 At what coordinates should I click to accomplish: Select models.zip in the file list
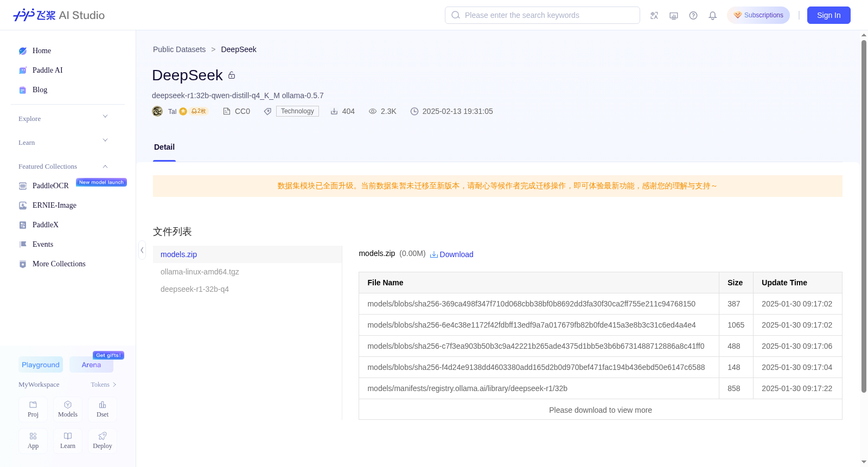(247, 254)
